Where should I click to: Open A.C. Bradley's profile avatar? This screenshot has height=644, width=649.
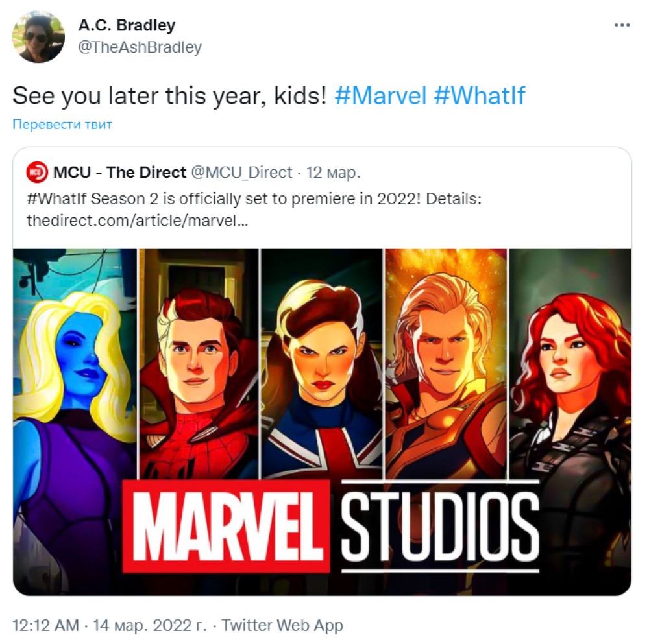click(x=38, y=37)
